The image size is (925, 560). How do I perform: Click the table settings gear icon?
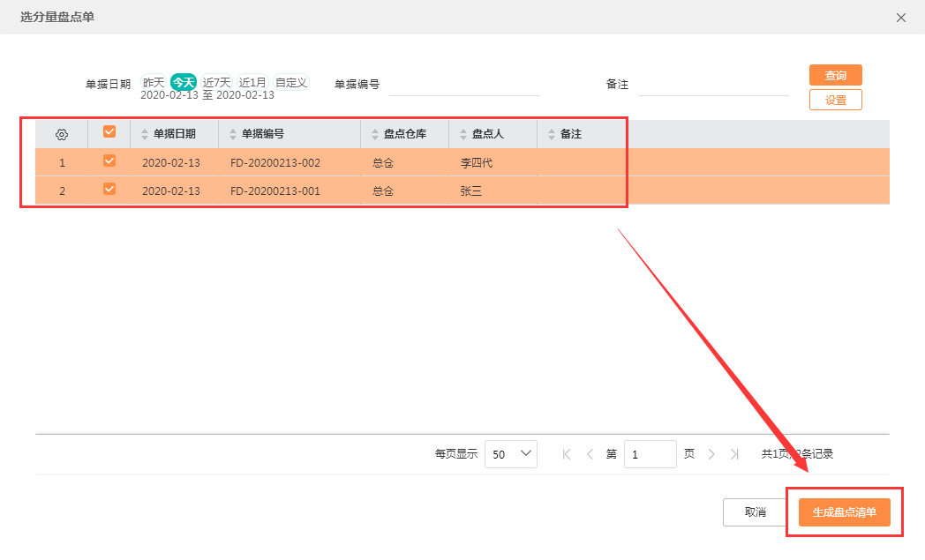tap(62, 134)
